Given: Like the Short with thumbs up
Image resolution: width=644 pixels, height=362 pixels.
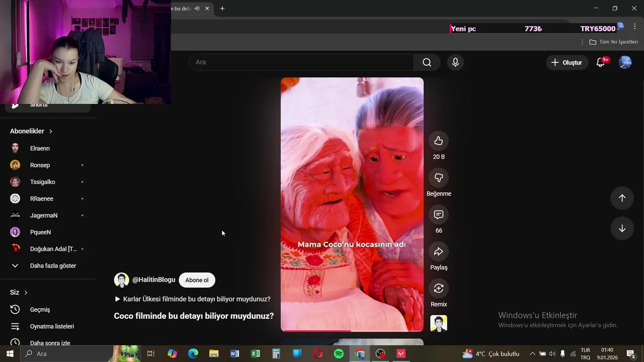Looking at the screenshot, I should [439, 141].
